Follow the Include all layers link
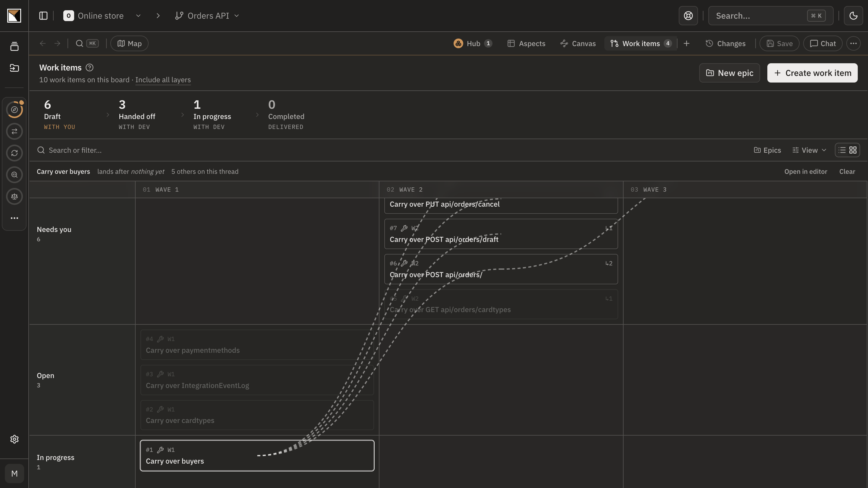This screenshot has width=868, height=488. pyautogui.click(x=163, y=80)
